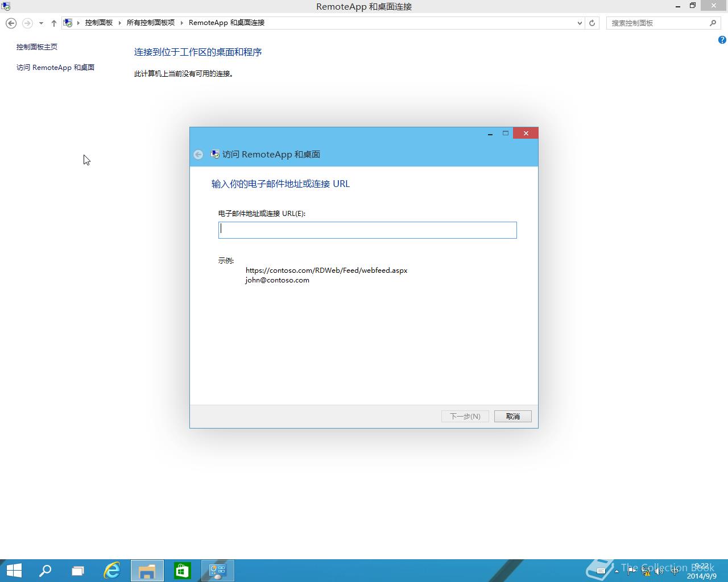Screen dimensions: 728x582
Task: Open the clock showing 2014/9/9
Action: [702, 571]
